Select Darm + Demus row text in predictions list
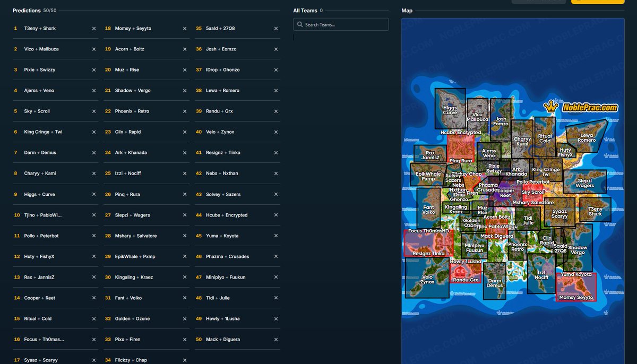The image size is (637, 364). pyautogui.click(x=40, y=153)
